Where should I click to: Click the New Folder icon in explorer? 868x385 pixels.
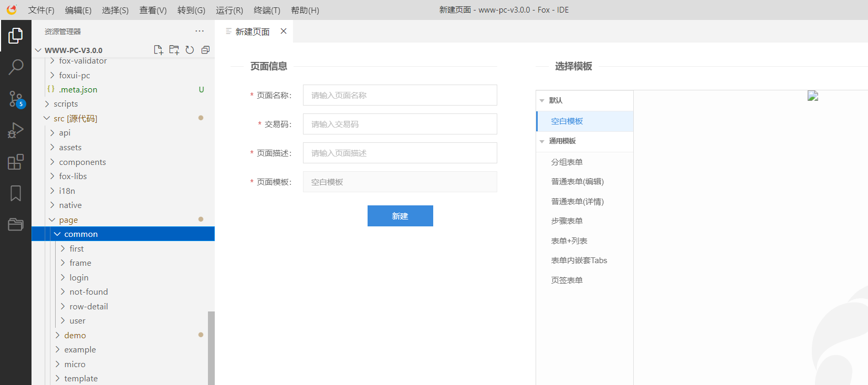coord(174,50)
